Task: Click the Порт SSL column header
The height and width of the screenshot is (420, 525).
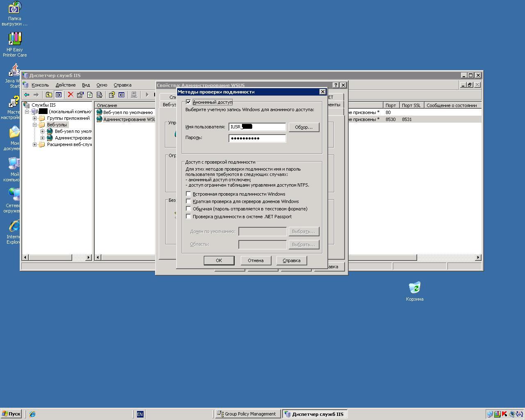Action: coord(411,105)
